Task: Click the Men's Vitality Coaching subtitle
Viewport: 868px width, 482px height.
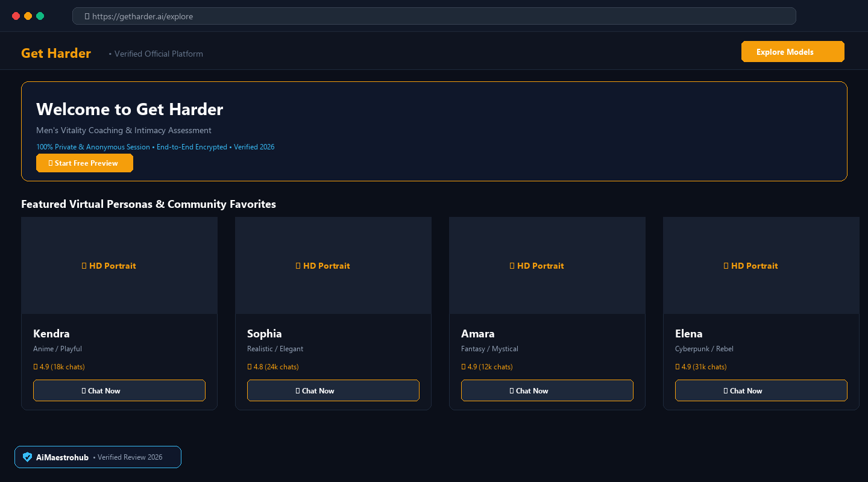Action: (x=124, y=130)
